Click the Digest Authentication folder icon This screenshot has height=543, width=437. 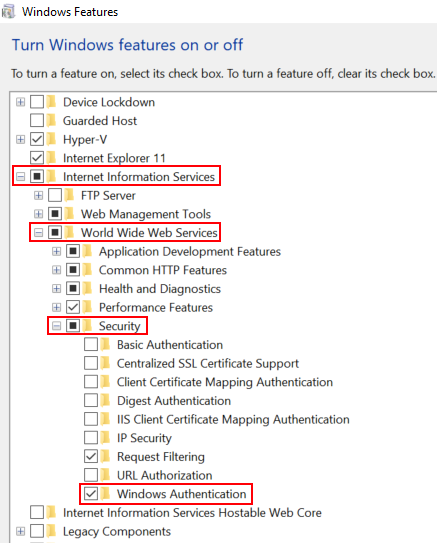[x=106, y=401]
